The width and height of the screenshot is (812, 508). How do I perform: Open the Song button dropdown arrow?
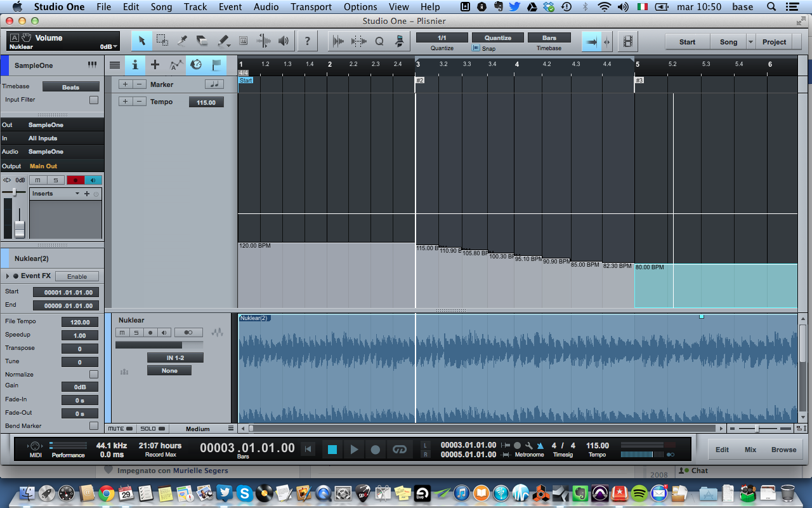point(751,42)
